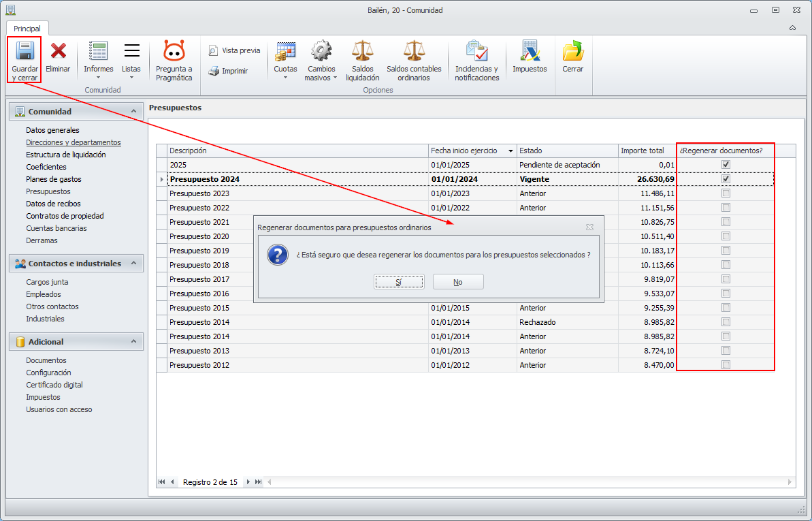
Task: Collapse the Comunidad sidebar section
Action: (x=133, y=112)
